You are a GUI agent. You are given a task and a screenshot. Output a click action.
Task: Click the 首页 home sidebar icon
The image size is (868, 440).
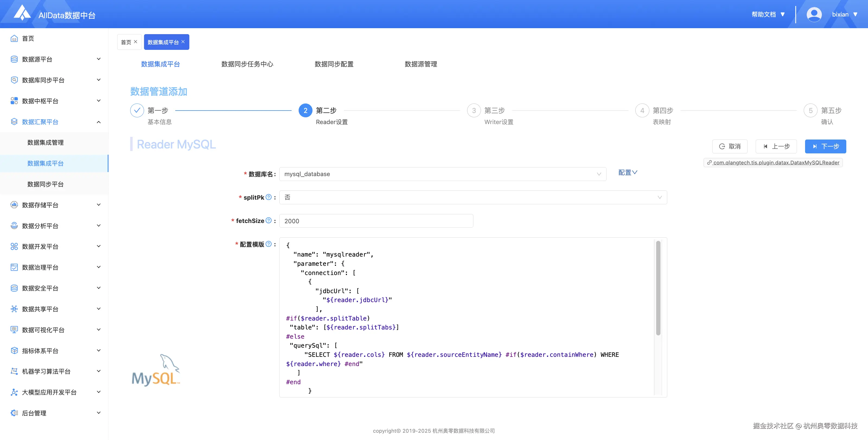tap(14, 38)
